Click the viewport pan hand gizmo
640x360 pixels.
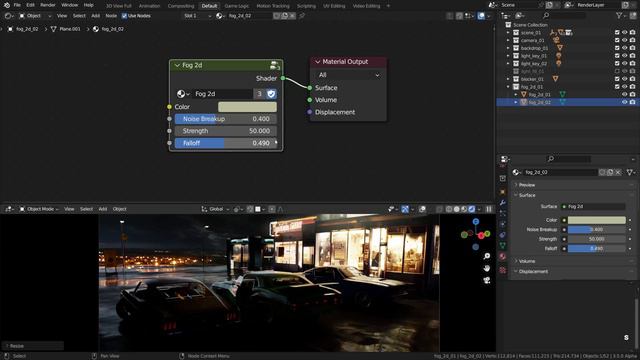click(x=487, y=269)
